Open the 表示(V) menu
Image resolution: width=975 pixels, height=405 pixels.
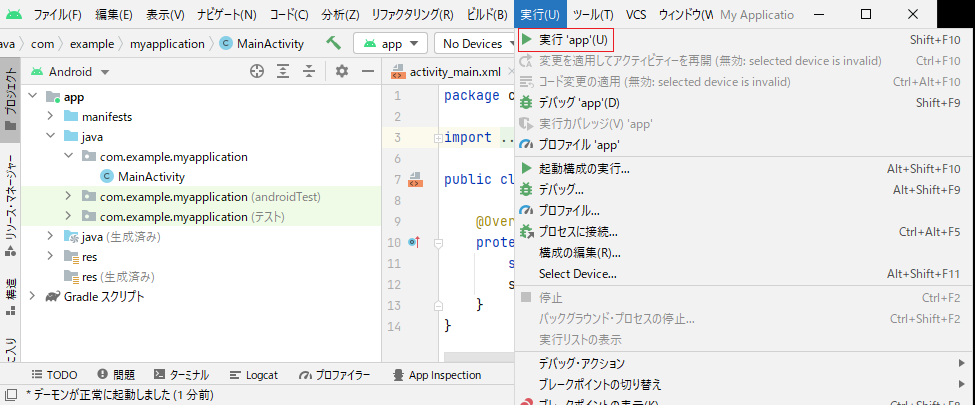(165, 14)
